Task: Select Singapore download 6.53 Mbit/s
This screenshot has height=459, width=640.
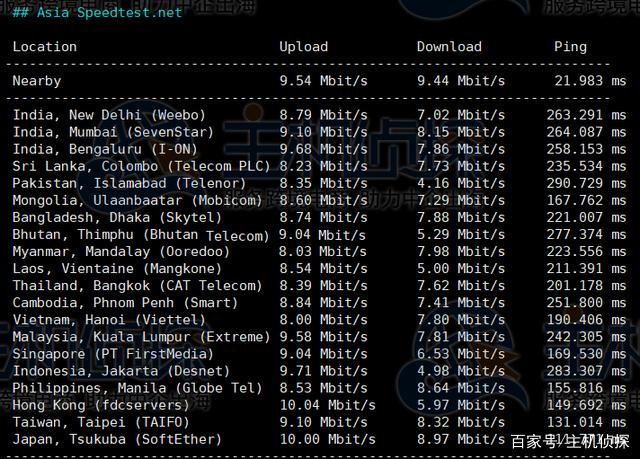Action: 461,355
